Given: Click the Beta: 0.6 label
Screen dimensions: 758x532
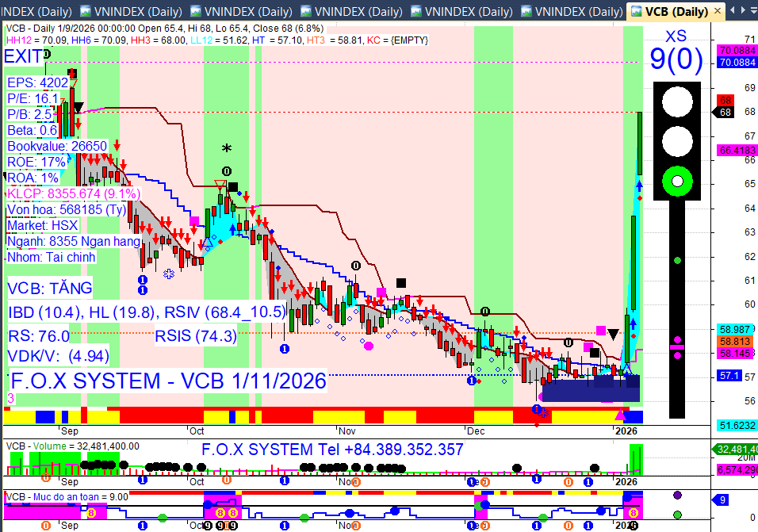Looking at the screenshot, I should click(32, 131).
